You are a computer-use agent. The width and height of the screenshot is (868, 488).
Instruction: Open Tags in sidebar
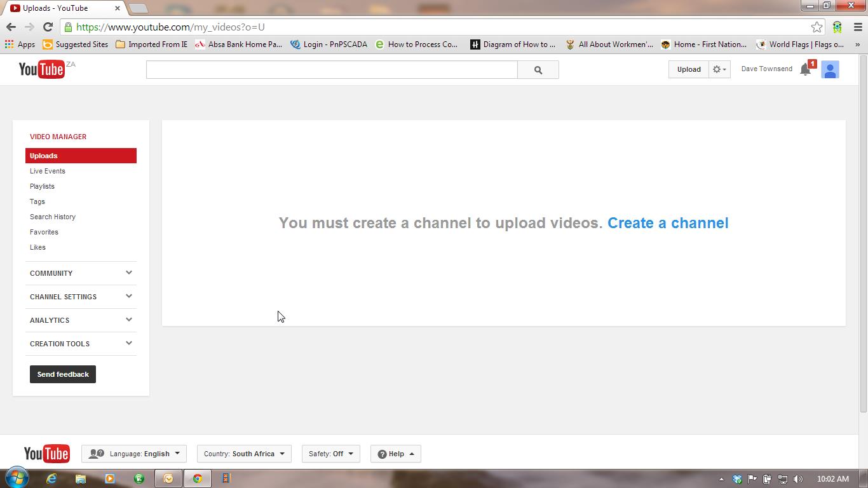point(37,201)
